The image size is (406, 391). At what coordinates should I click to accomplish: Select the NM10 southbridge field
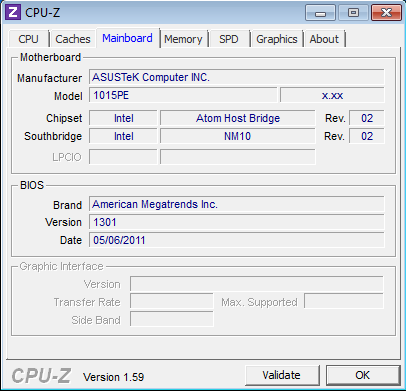[238, 136]
